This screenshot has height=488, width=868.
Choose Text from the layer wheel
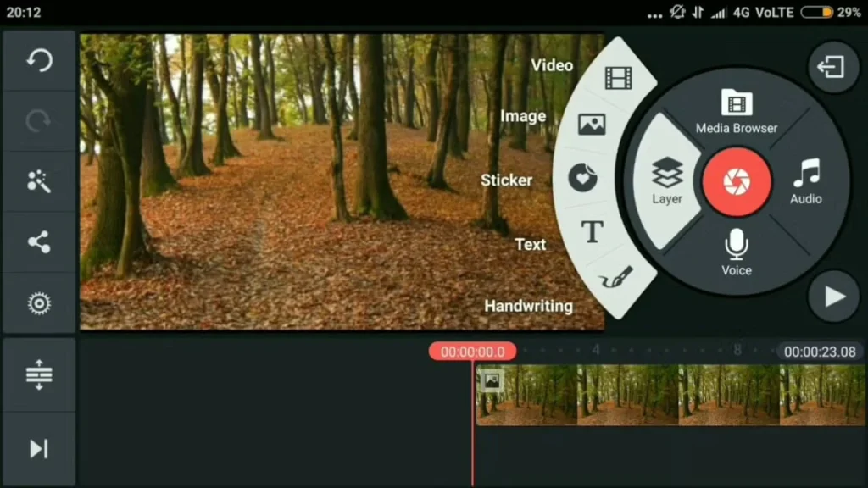[x=592, y=230]
